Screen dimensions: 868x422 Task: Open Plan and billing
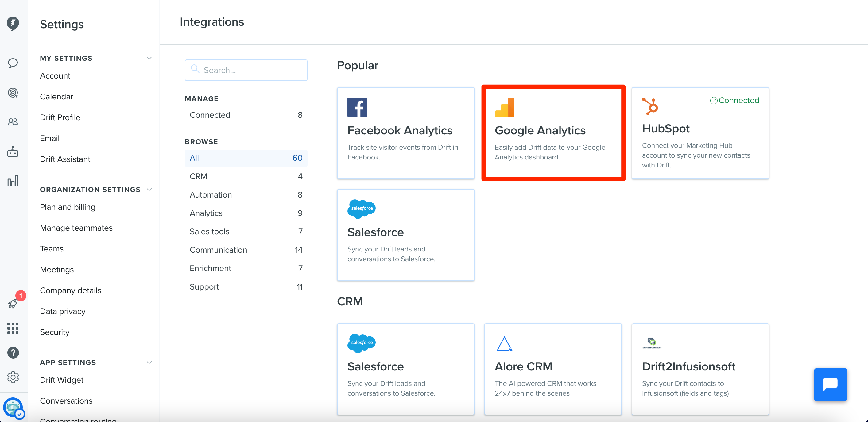pyautogui.click(x=68, y=207)
